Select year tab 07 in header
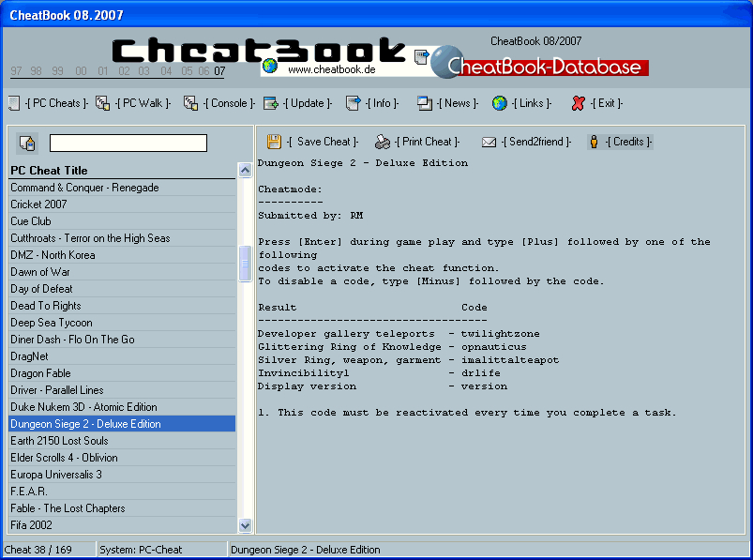The image size is (753, 560). [x=219, y=71]
